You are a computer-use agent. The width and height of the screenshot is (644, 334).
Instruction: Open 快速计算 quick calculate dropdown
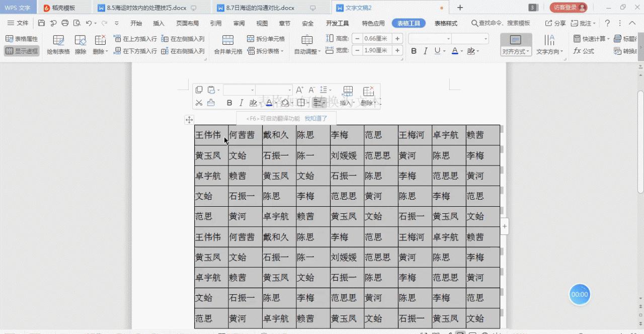[592, 39]
